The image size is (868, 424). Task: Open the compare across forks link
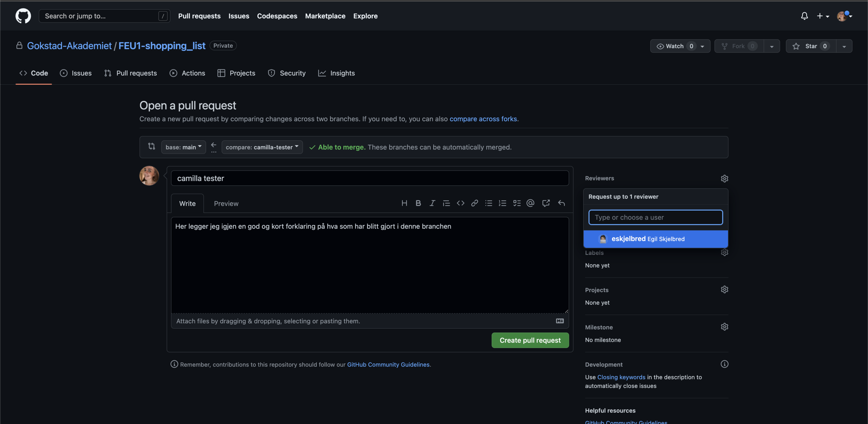(x=483, y=119)
